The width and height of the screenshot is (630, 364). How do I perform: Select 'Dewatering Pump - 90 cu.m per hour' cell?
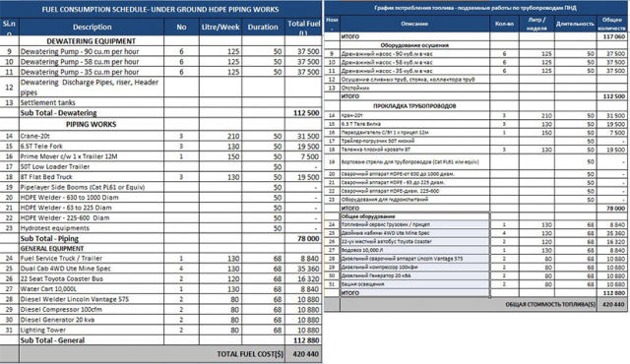pyautogui.click(x=92, y=51)
